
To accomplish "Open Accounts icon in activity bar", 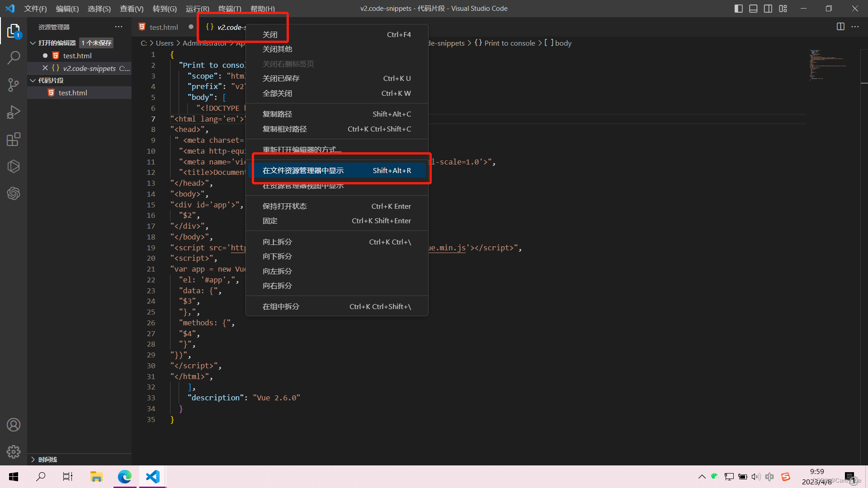I will click(14, 425).
